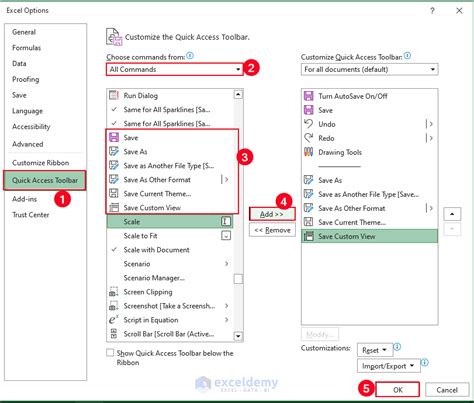
Task: Click Save Current Theme icon in right list
Action: (x=309, y=222)
